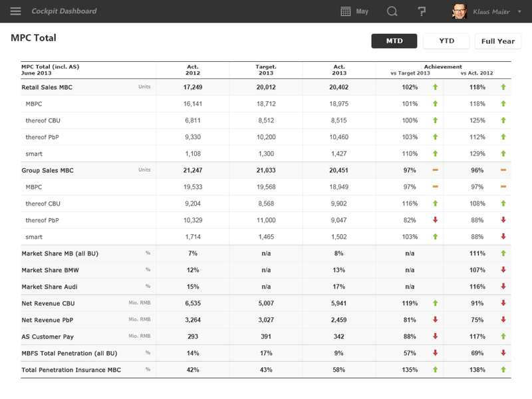
Task: Switch to the YTD view
Action: [x=446, y=41]
